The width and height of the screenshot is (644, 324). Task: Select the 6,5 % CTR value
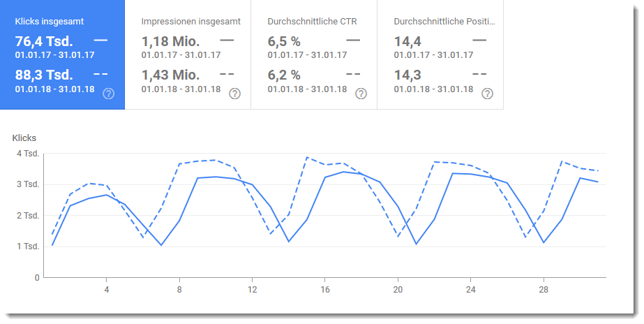pos(284,41)
